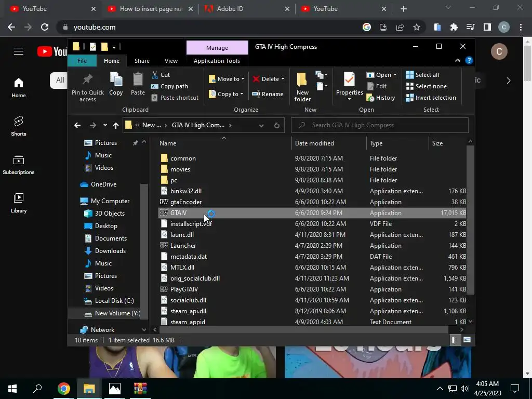Sort files by Name column header

coord(224,143)
